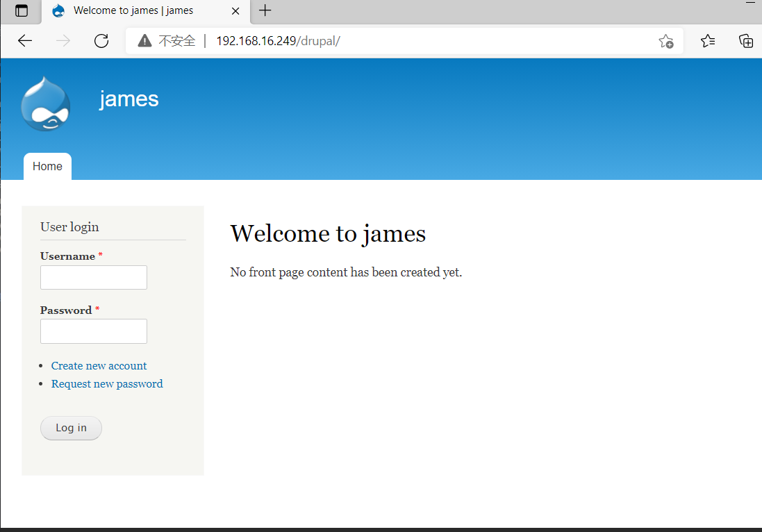This screenshot has width=762, height=532.
Task: Click the 'james' site name link
Action: pos(129,99)
